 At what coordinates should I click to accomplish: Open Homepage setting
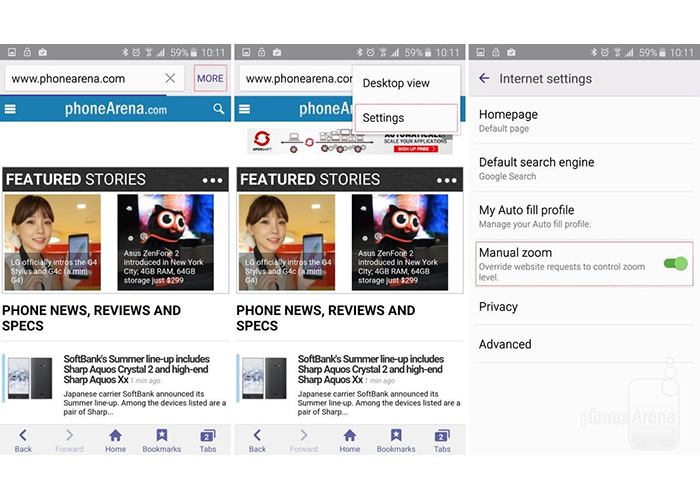click(584, 121)
